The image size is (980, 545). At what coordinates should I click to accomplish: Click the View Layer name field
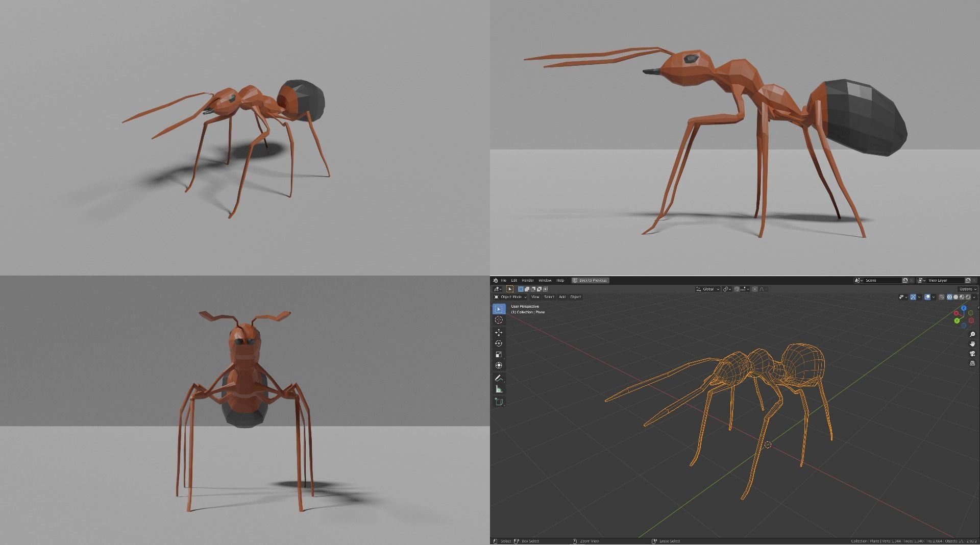click(x=944, y=280)
